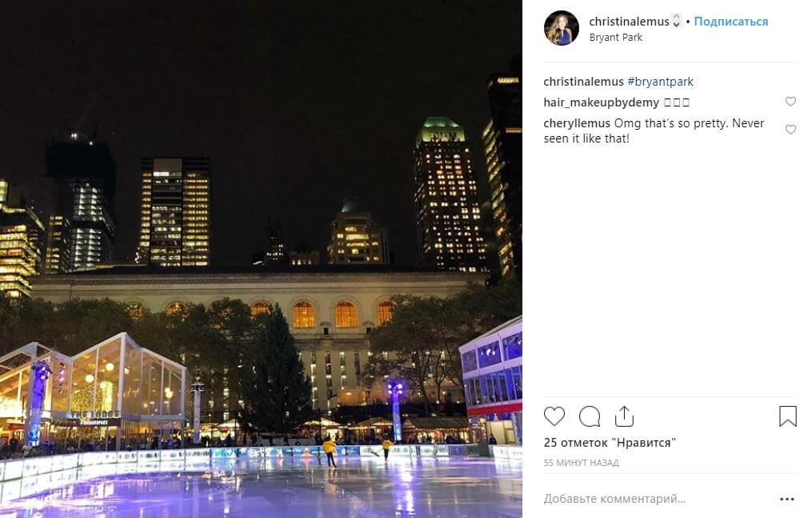Open the comment bubble icon
The height and width of the screenshot is (518, 812).
pyautogui.click(x=590, y=416)
